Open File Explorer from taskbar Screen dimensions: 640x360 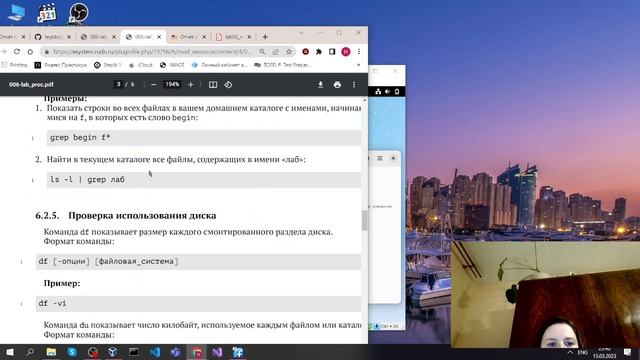tap(51, 352)
